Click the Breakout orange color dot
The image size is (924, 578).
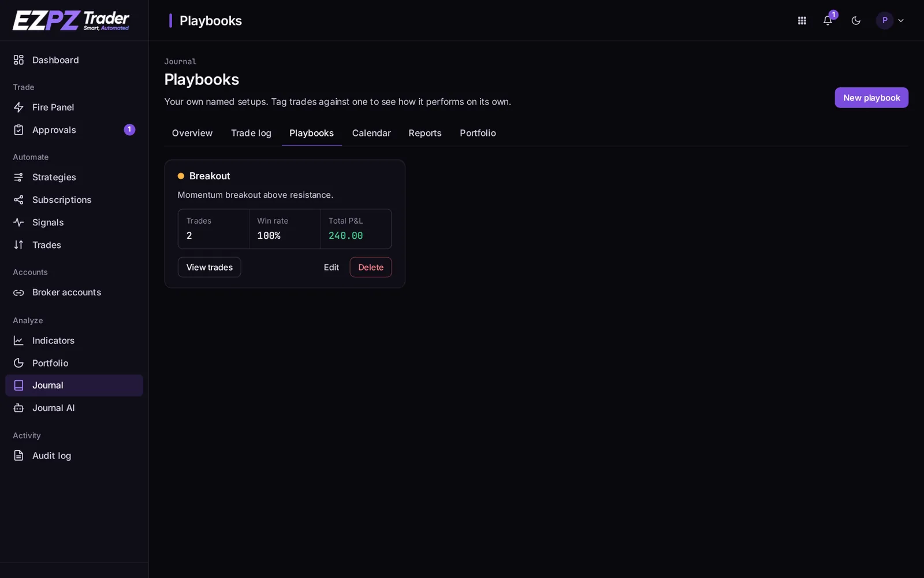point(181,176)
